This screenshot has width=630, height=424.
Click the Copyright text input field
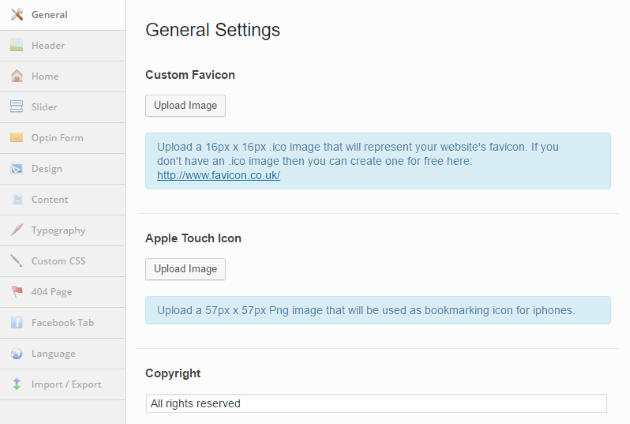pos(376,403)
